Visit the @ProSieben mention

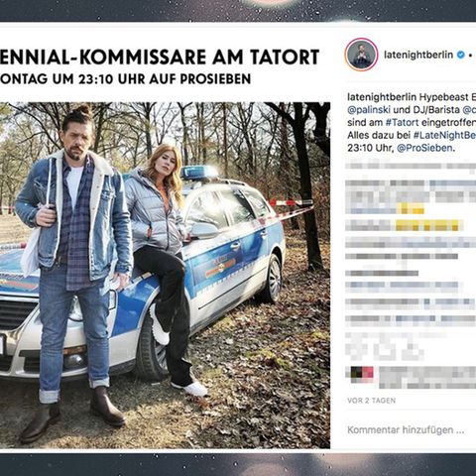tap(424, 148)
